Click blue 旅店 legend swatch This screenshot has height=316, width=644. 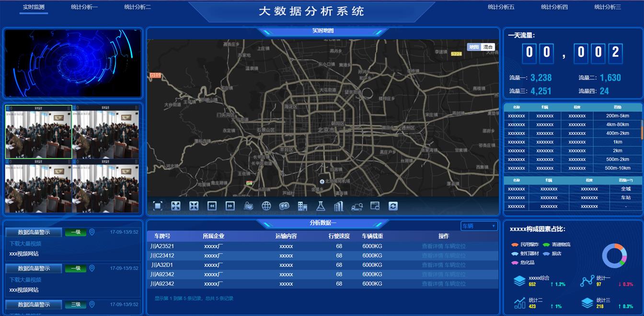(546, 254)
